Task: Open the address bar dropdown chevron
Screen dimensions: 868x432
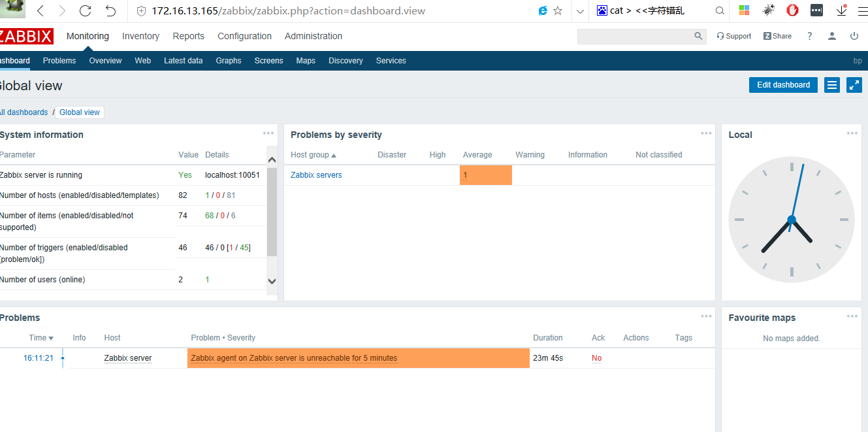Action: [x=580, y=11]
